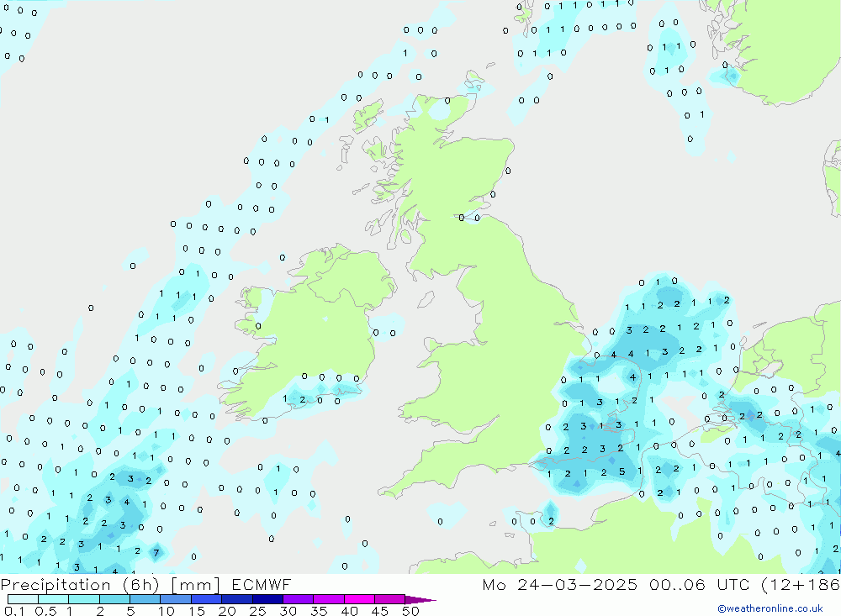Click the 10–15 mm legend color swatch
The image size is (841, 616).
[x=176, y=599]
